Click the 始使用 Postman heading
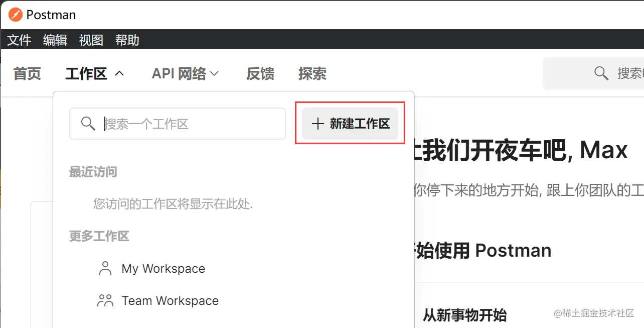The image size is (644, 328). tap(484, 250)
